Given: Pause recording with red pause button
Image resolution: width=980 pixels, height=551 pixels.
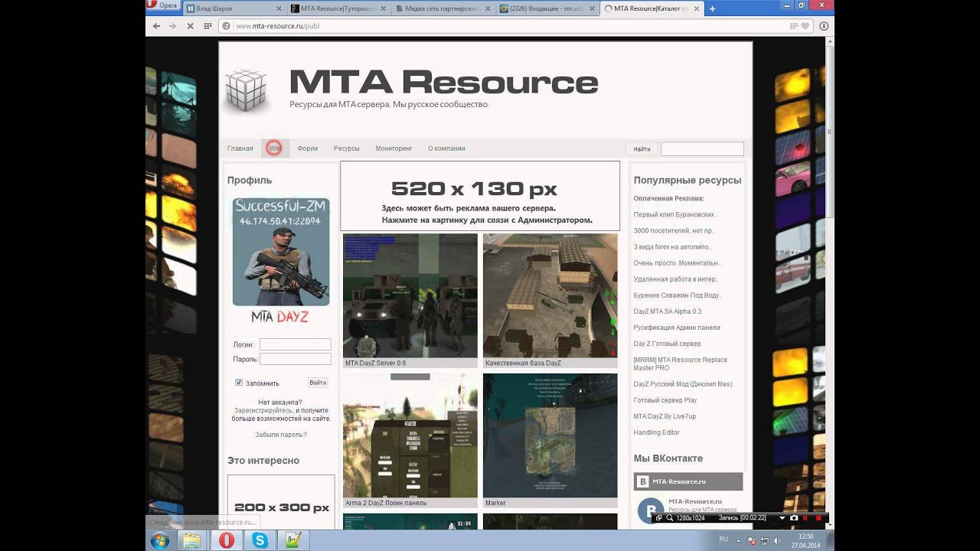Looking at the screenshot, I should 805,518.
